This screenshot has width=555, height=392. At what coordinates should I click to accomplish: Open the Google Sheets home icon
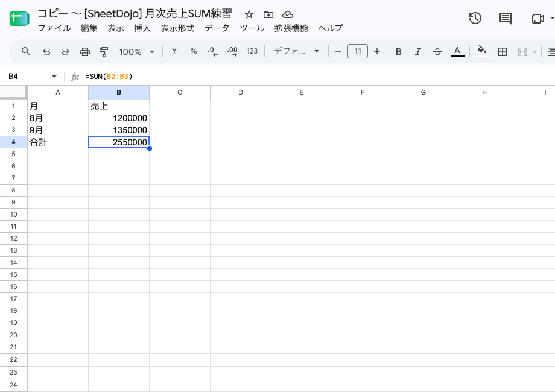[19, 19]
